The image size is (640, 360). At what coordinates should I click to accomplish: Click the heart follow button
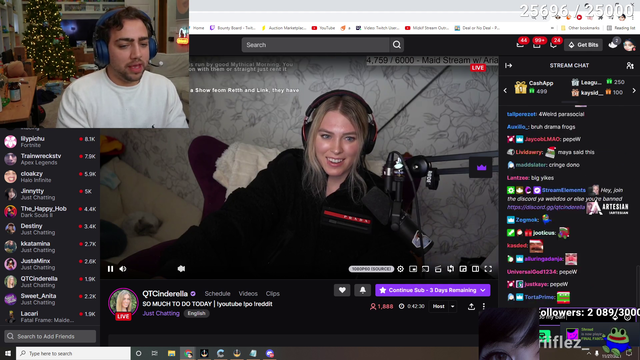342,290
